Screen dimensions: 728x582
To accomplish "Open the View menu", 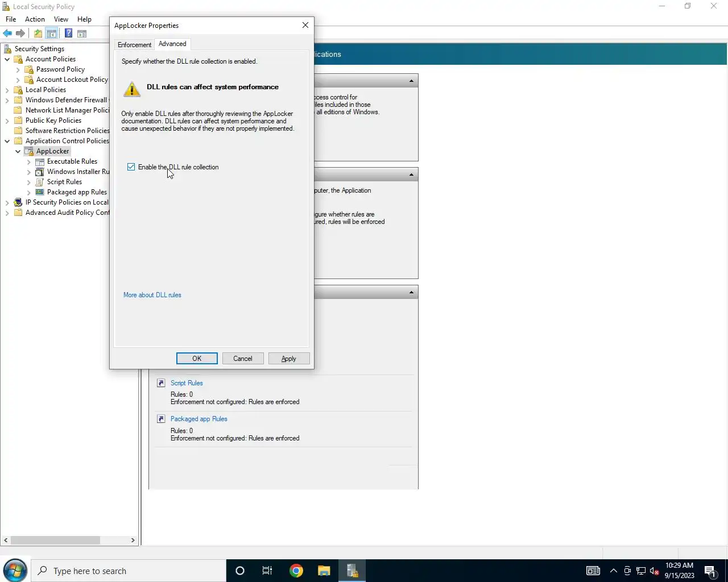I will [x=61, y=19].
